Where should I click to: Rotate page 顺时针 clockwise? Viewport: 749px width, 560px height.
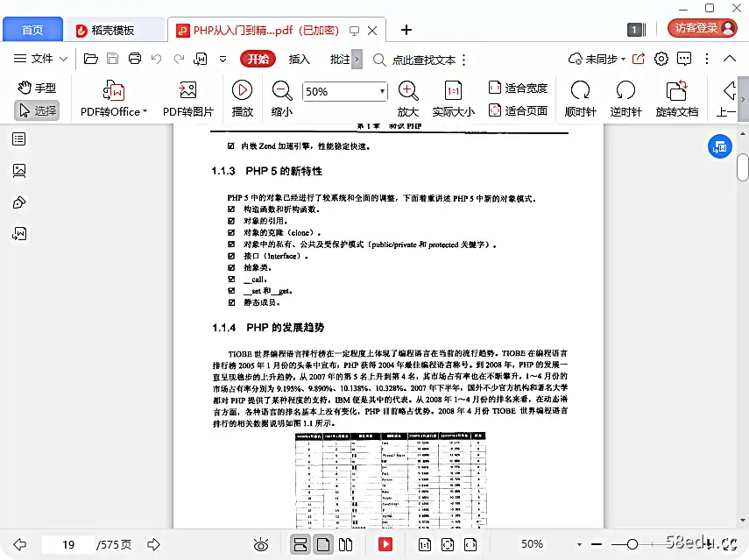click(581, 99)
